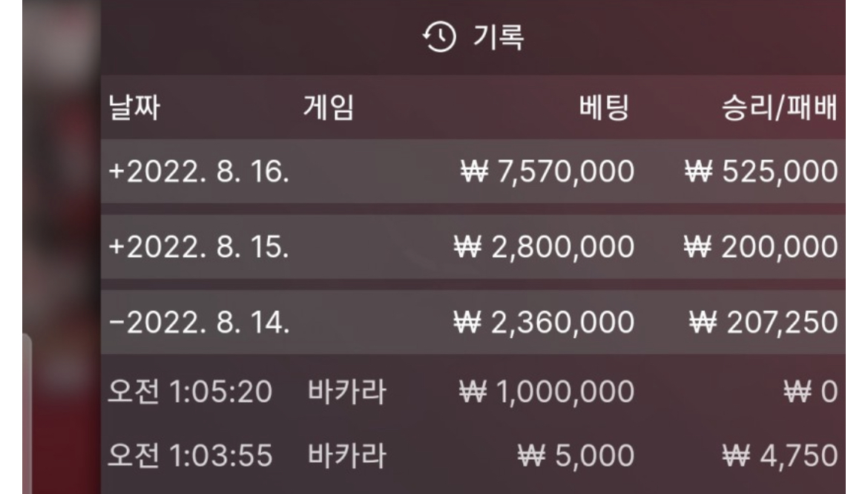Viewport: 868px width, 494px height.
Task: Expand the 2022. 8. 15. date row
Action: coord(198,247)
